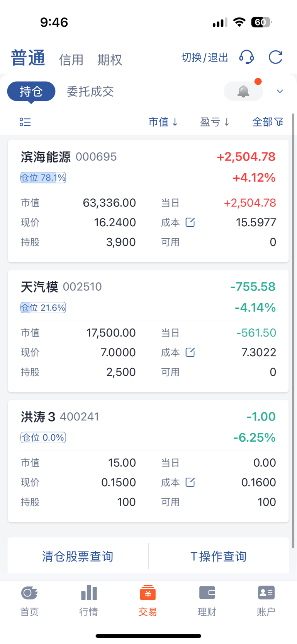
Task: Open the 全部 filter
Action: (268, 122)
